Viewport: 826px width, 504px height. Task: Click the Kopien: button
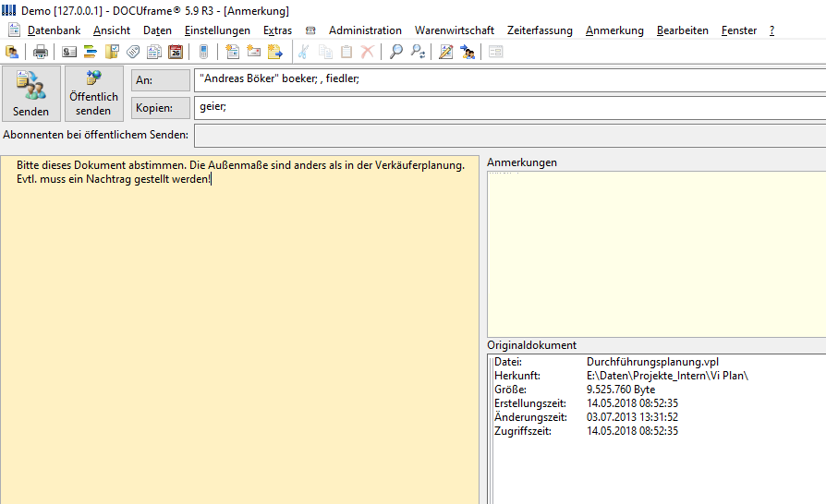(161, 108)
